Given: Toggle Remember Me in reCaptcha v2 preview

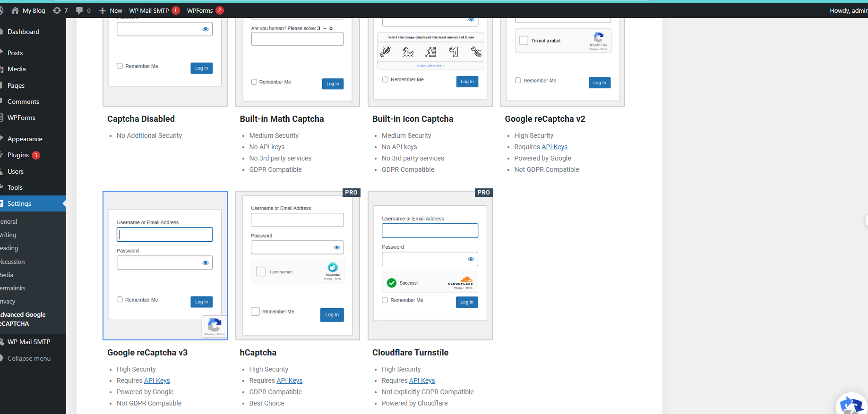Looking at the screenshot, I should [518, 80].
